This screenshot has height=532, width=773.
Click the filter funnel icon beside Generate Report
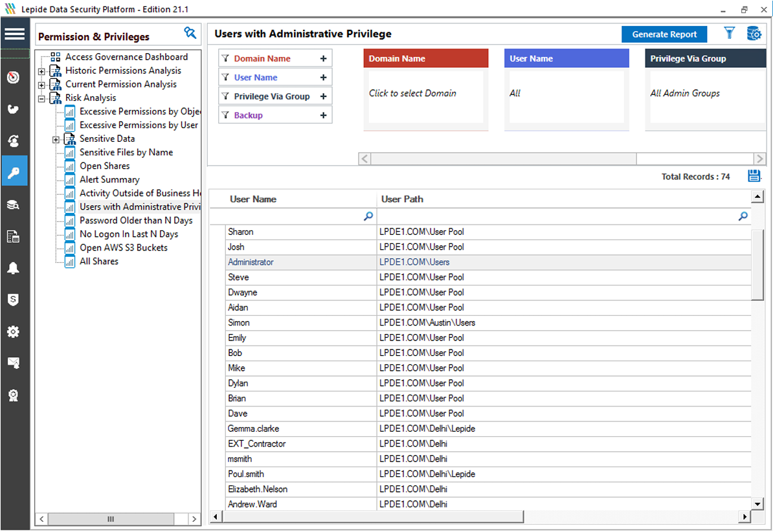click(729, 34)
